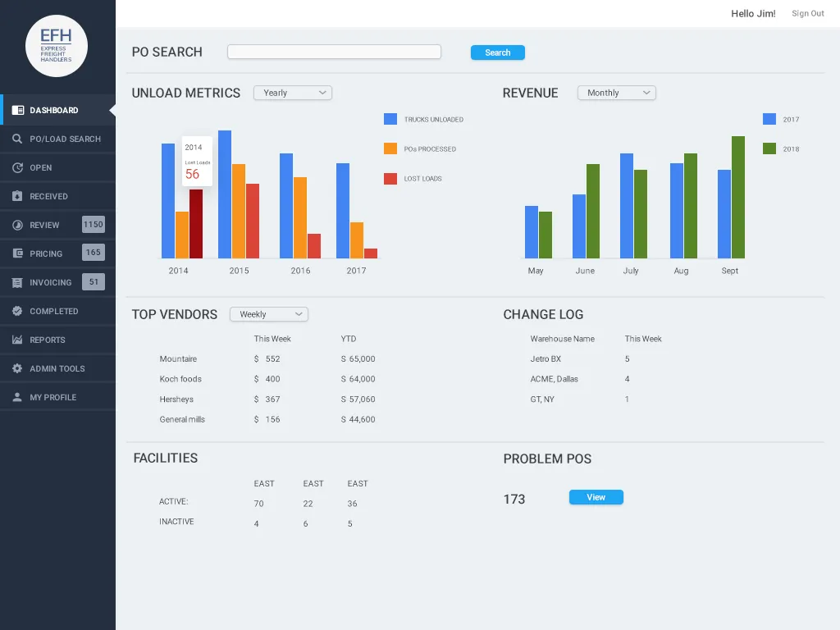Select Admin Tools in sidebar
840x630 pixels.
click(58, 368)
